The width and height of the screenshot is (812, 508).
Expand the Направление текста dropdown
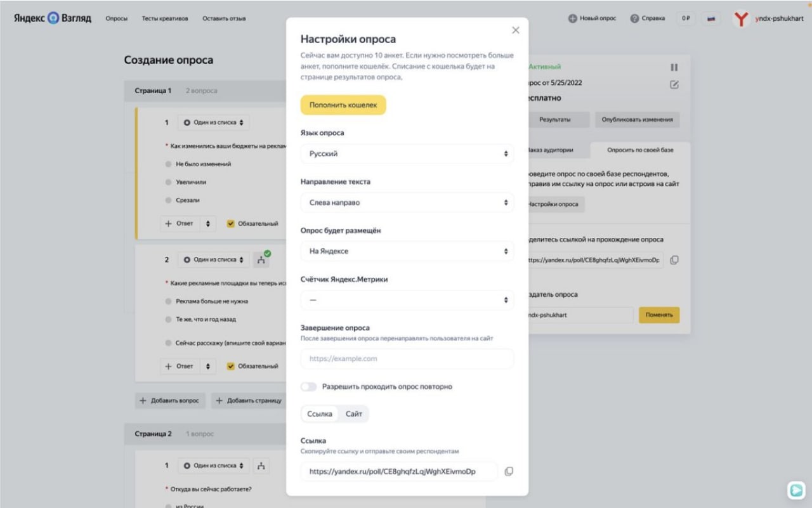(407, 202)
